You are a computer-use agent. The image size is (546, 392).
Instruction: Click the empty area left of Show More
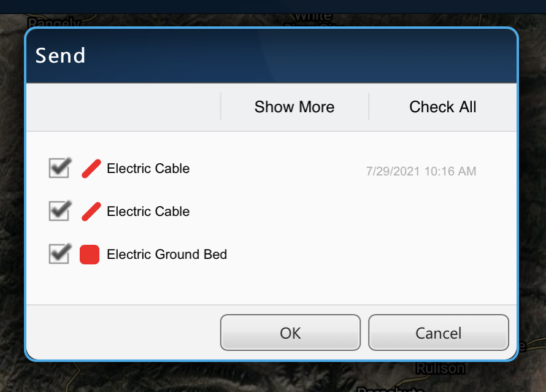point(123,107)
